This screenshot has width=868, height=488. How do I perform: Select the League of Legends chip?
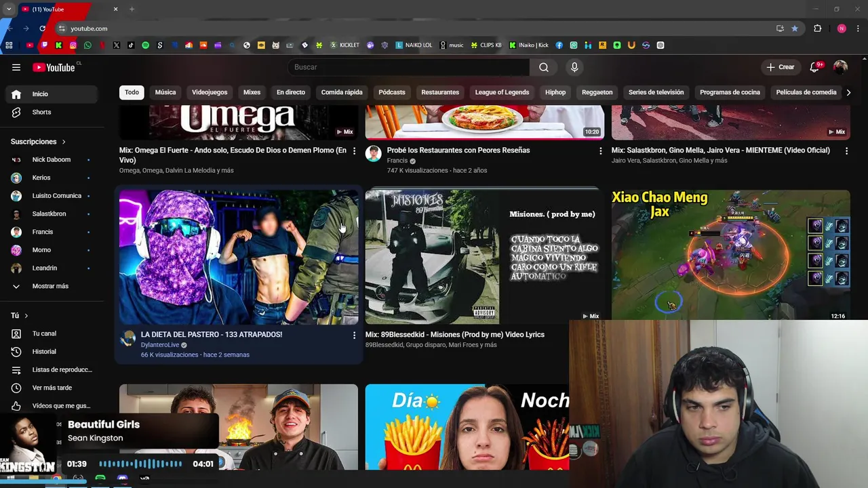point(502,92)
